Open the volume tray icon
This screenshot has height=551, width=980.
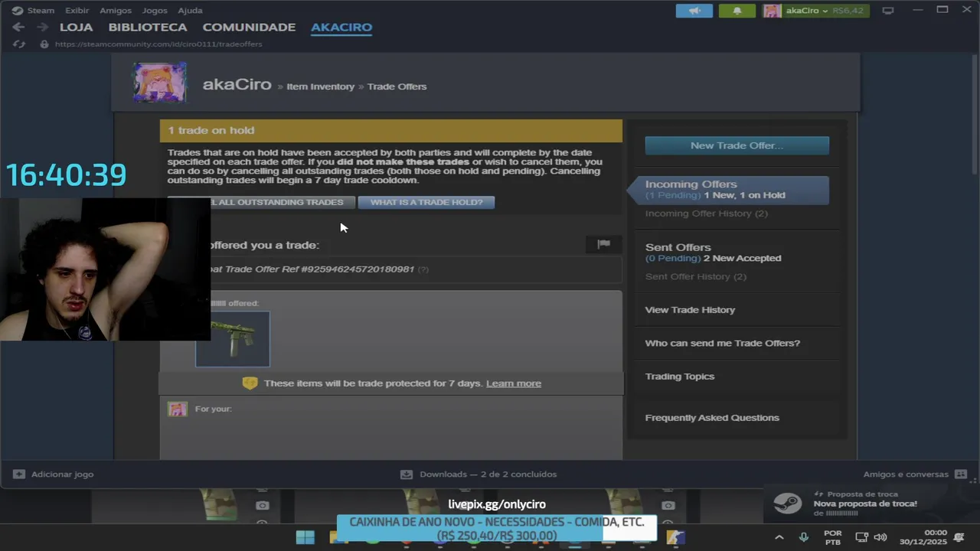pos(880,537)
